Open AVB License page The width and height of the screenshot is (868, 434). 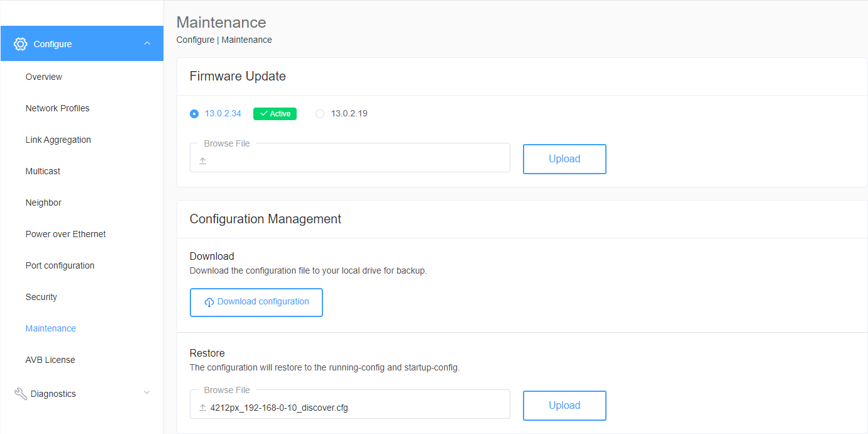point(50,360)
